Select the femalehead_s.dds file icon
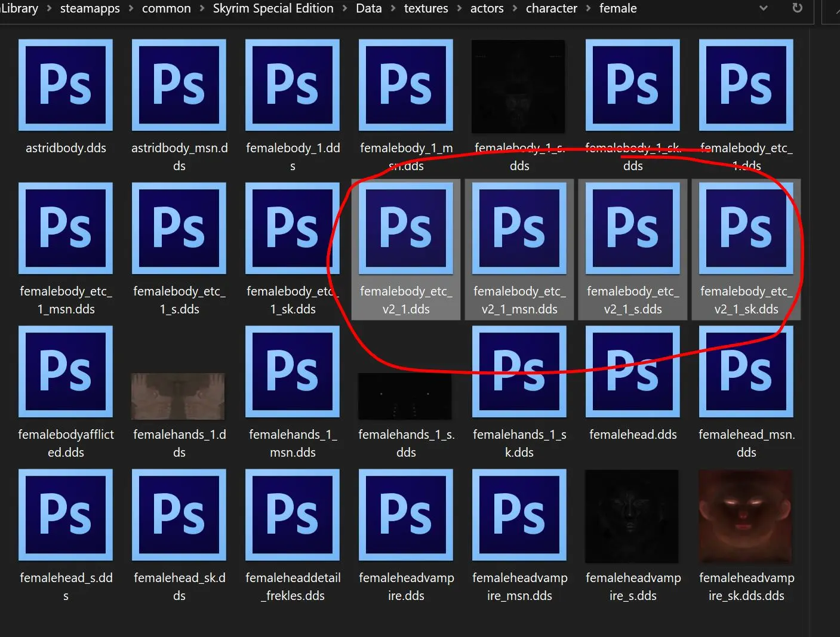 click(66, 515)
